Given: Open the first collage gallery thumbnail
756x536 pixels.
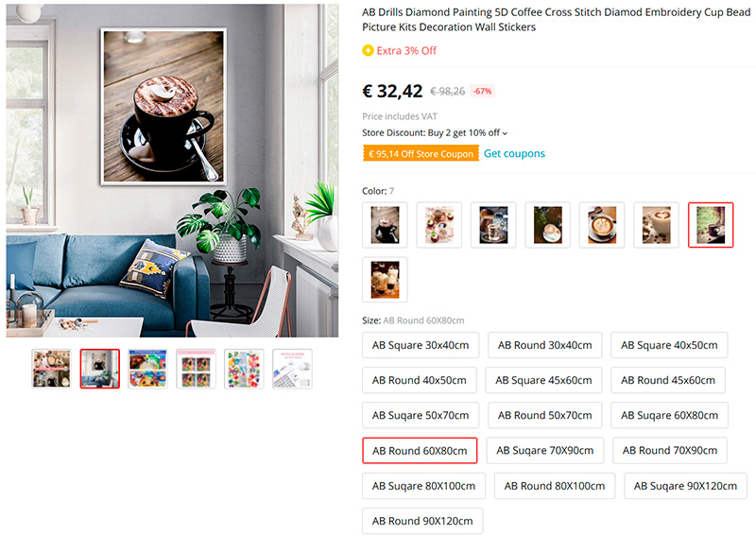Looking at the screenshot, I should [x=52, y=369].
